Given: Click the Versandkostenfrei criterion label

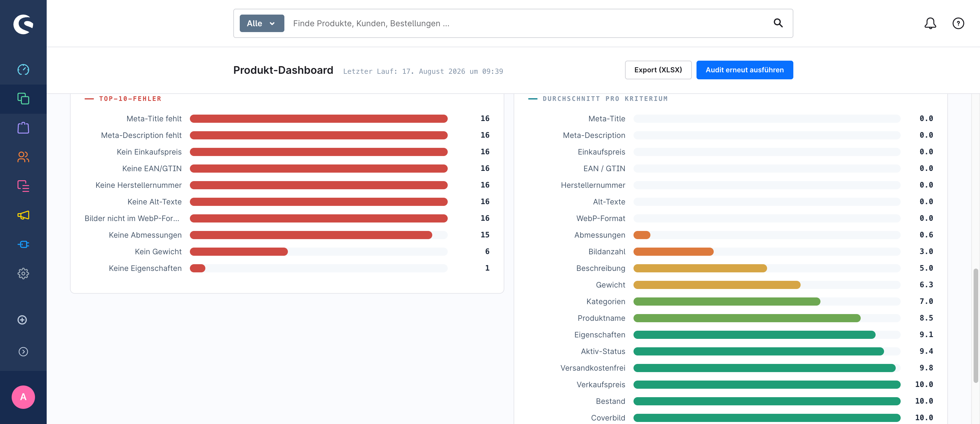Looking at the screenshot, I should pos(593,368).
